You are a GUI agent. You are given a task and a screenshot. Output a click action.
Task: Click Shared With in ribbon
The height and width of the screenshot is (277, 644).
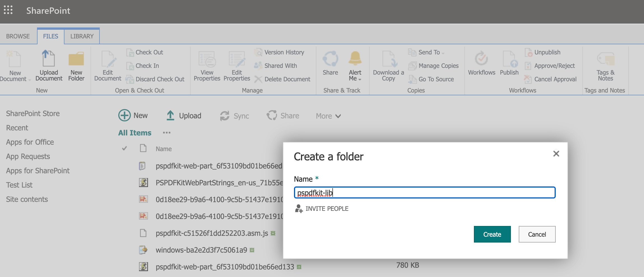(x=275, y=66)
